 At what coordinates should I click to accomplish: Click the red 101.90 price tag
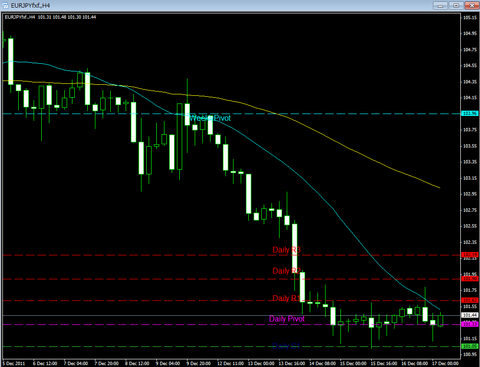point(470,279)
